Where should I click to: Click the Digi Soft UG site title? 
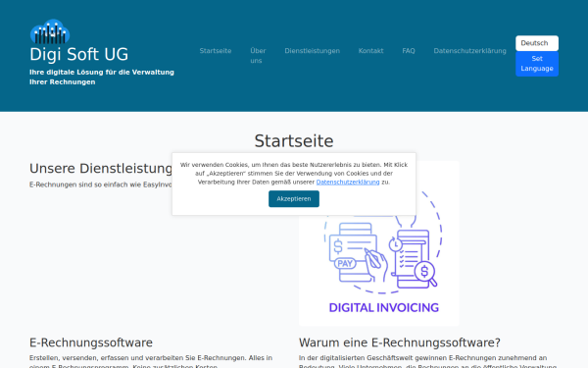point(78,54)
